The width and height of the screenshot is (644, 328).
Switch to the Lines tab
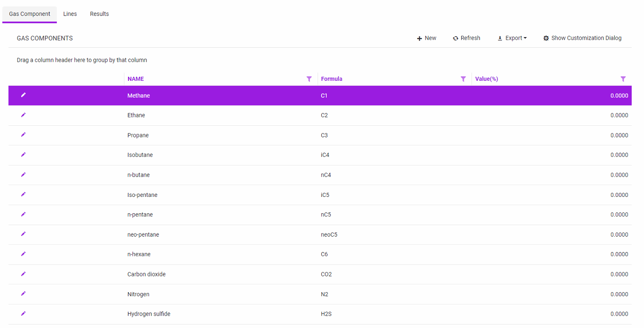point(70,14)
